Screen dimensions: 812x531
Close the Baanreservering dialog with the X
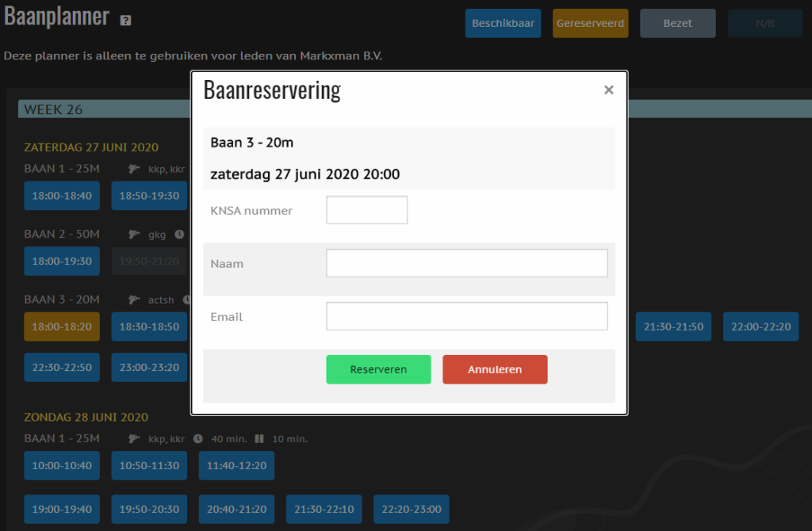click(x=608, y=90)
